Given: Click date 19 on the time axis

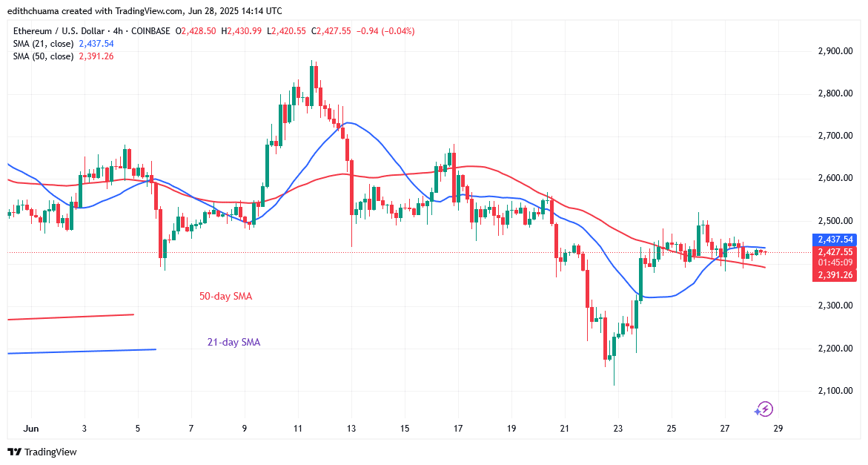Looking at the screenshot, I should pyautogui.click(x=511, y=429).
